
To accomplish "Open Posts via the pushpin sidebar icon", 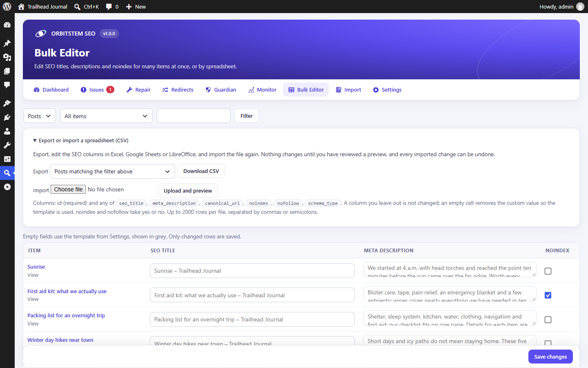I will pos(7,43).
